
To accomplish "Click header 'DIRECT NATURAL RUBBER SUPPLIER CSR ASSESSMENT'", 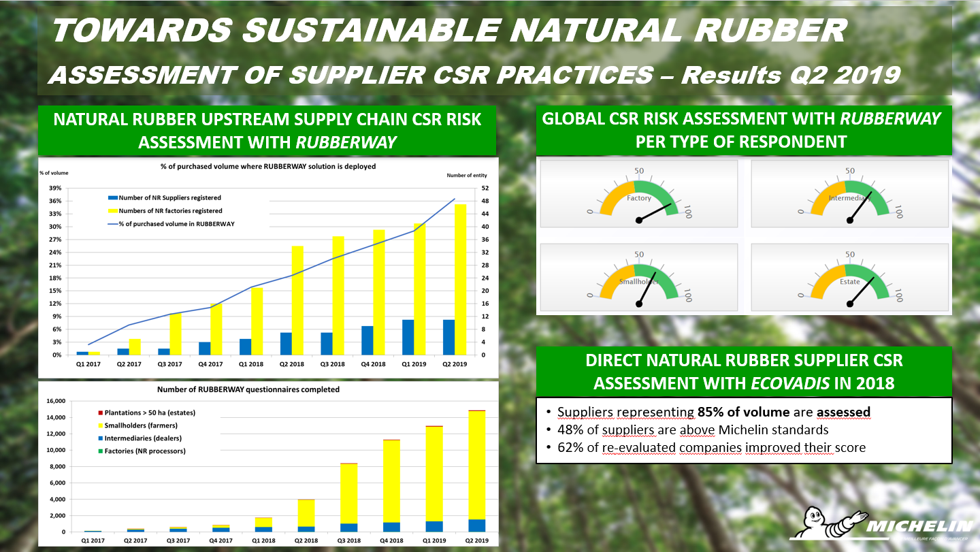I will click(x=744, y=372).
